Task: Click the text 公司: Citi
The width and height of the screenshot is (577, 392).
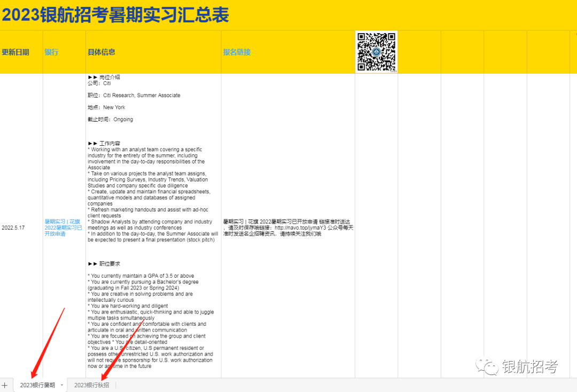Action: 99,83
